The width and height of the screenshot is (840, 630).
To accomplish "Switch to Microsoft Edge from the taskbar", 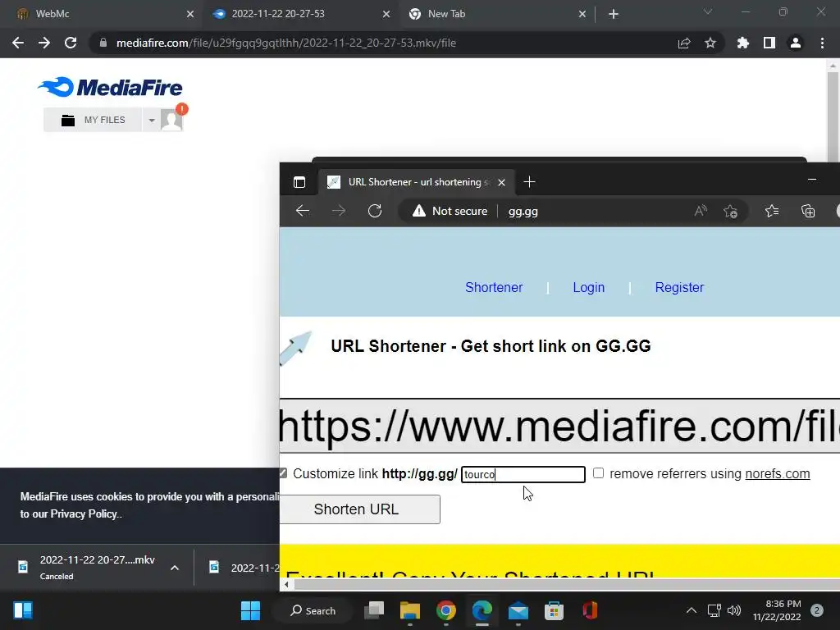I will [x=482, y=610].
